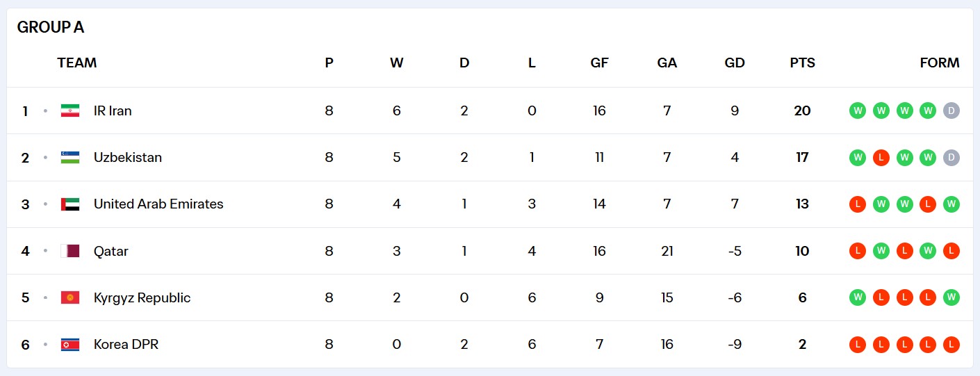This screenshot has height=376, width=980.
Task: Click Qatar's points value of 10
Action: click(x=803, y=251)
